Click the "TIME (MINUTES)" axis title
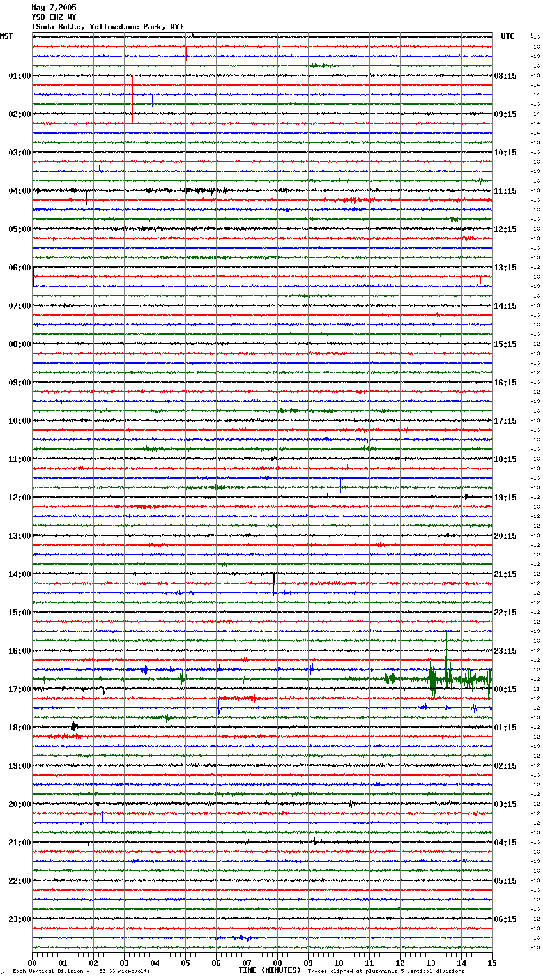Image resolution: width=543 pixels, height=980 pixels. click(x=270, y=970)
